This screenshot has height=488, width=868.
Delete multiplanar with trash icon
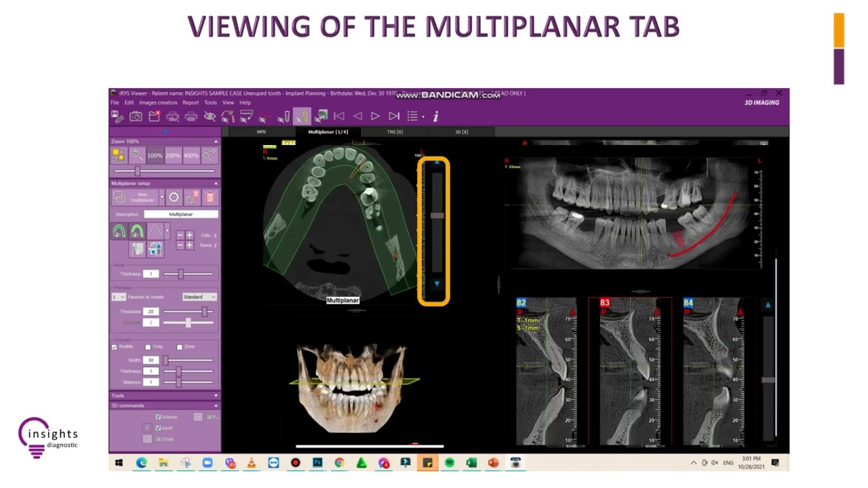pos(210,197)
